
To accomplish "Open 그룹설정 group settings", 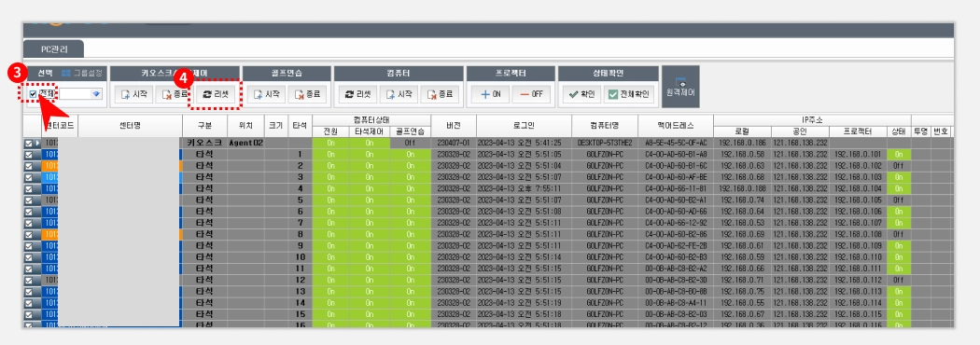I will (82, 73).
